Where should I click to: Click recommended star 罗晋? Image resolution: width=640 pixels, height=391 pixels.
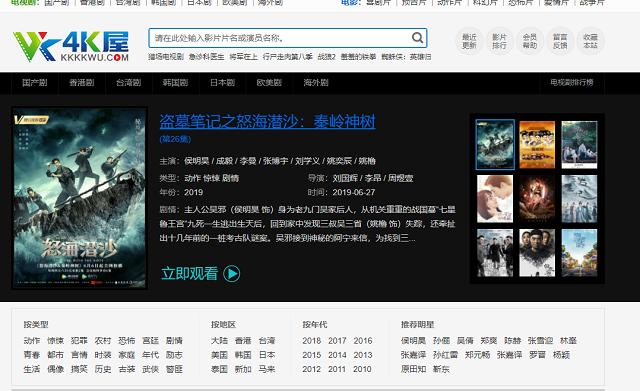point(537,355)
